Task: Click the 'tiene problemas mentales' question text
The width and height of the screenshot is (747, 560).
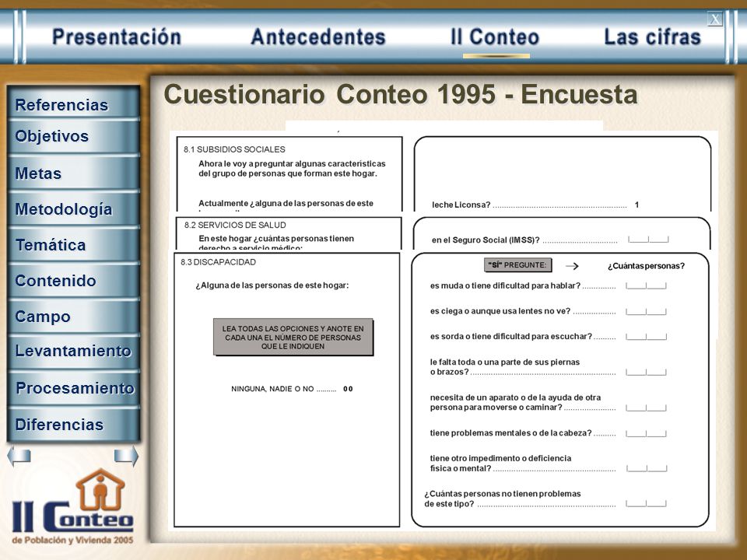Action: [x=510, y=433]
